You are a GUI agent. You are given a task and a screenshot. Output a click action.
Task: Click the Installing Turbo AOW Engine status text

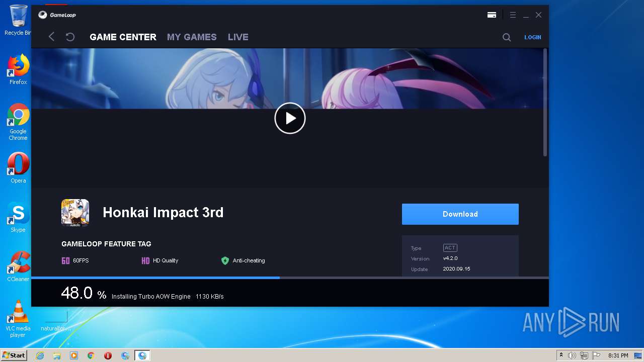(x=151, y=297)
